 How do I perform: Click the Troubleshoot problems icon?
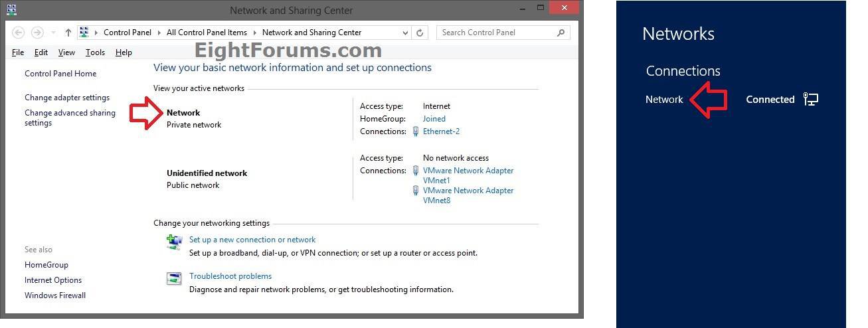[x=174, y=279]
